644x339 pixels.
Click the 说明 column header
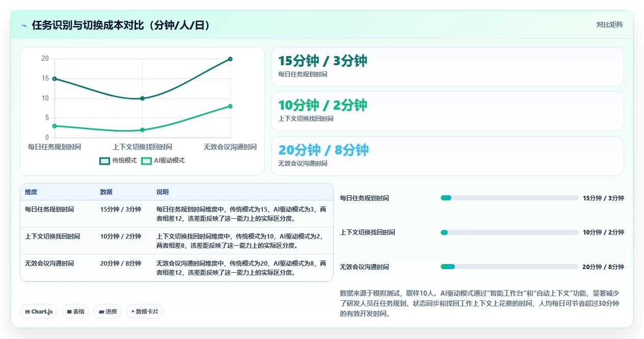click(x=163, y=192)
